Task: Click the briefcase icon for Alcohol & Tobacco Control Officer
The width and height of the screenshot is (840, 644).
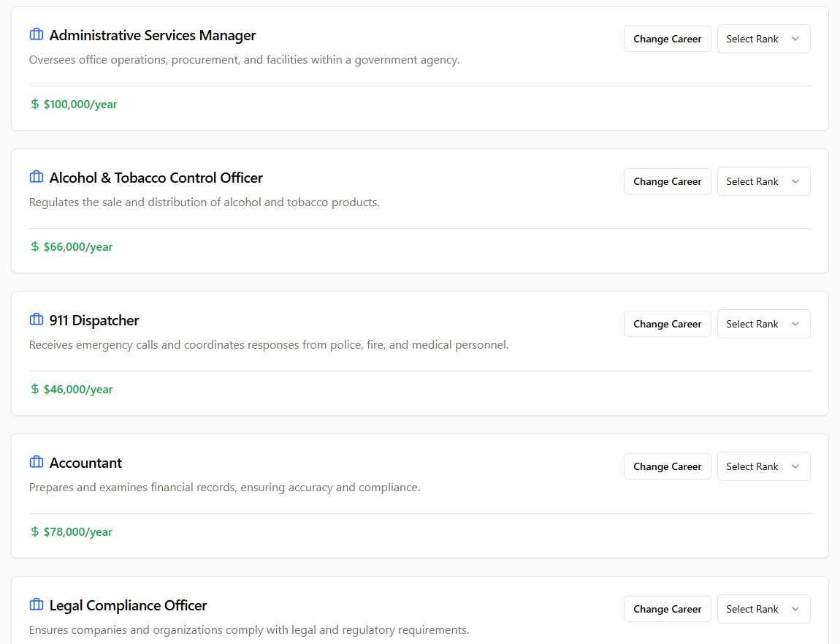Action: pos(37,178)
